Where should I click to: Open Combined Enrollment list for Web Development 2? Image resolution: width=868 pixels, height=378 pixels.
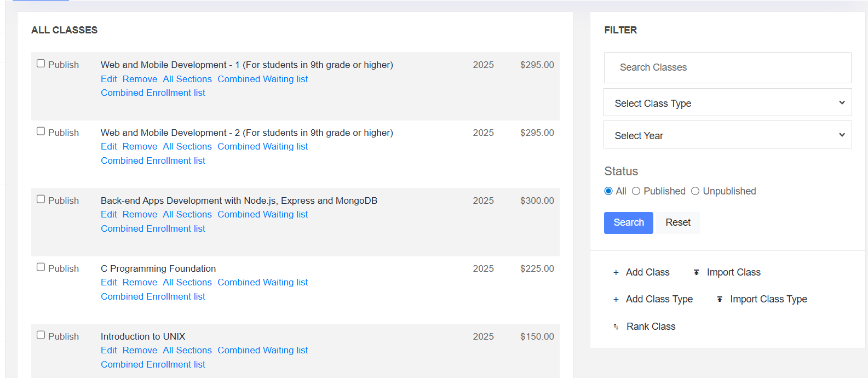pos(153,161)
